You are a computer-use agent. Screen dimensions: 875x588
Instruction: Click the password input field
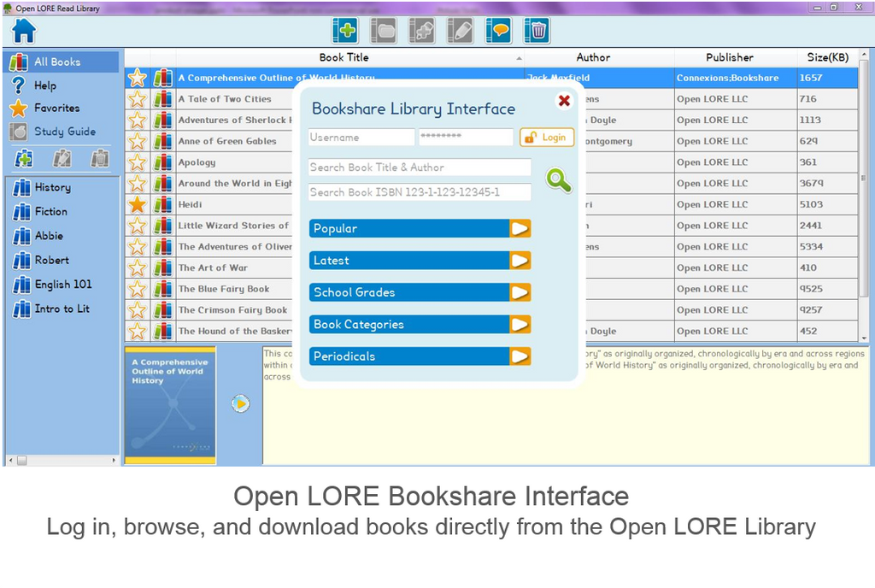coord(466,138)
